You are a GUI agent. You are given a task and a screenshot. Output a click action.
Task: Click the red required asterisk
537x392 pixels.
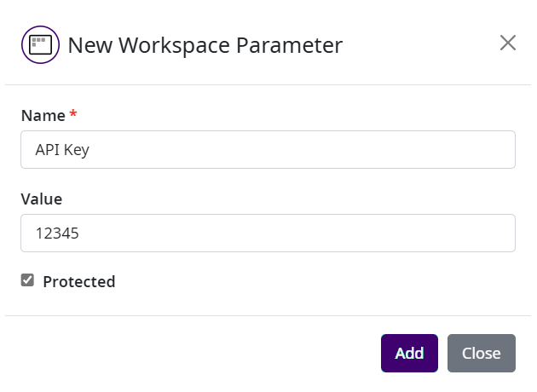(x=73, y=114)
